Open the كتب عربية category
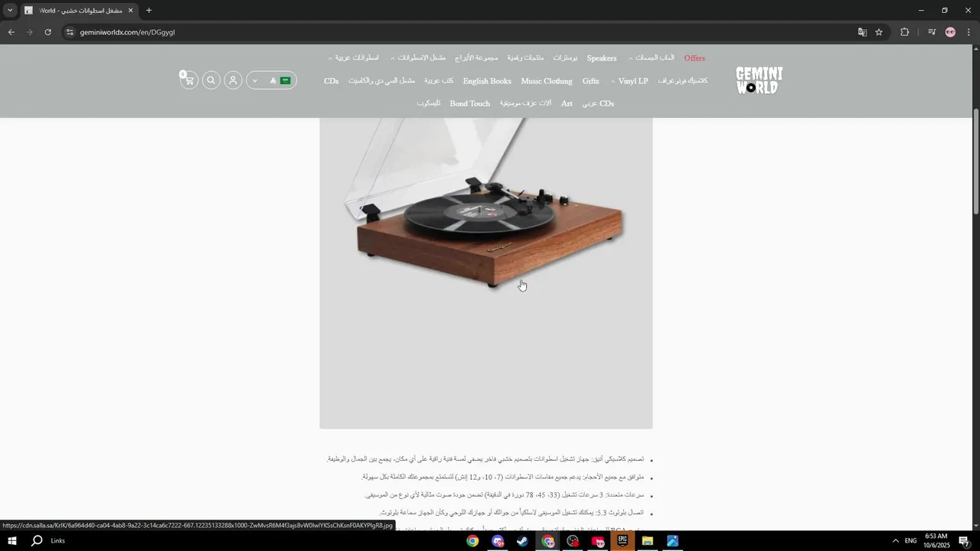This screenshot has width=980, height=551. pyautogui.click(x=439, y=81)
